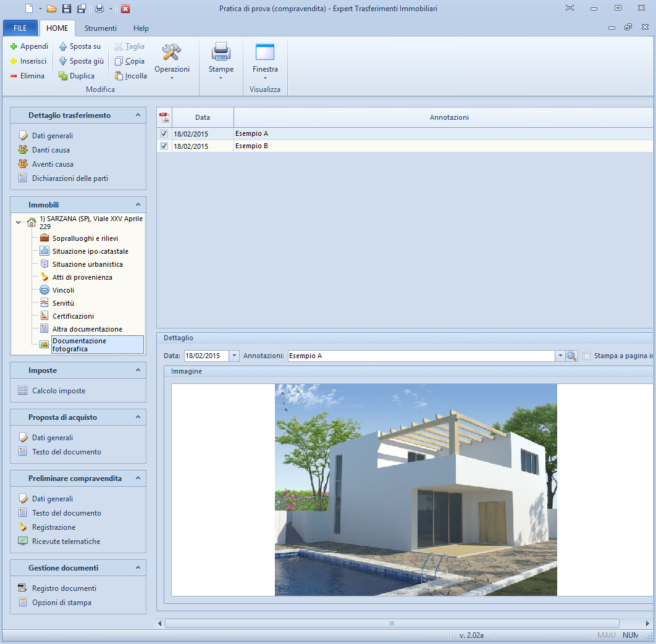The image size is (656, 644).
Task: Click the Finestra window icon
Action: click(x=264, y=52)
